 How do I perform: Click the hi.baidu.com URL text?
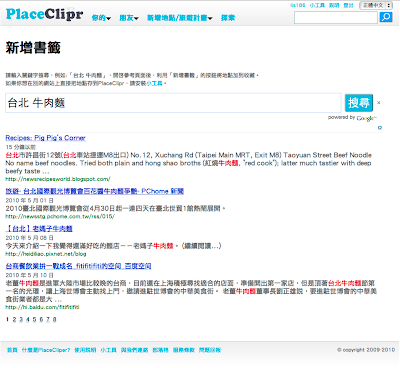point(42,307)
